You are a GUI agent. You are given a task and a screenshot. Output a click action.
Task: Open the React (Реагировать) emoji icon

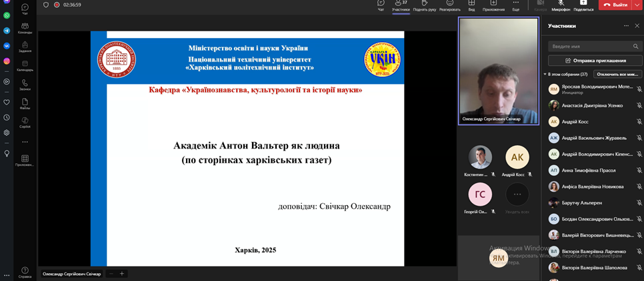click(450, 4)
